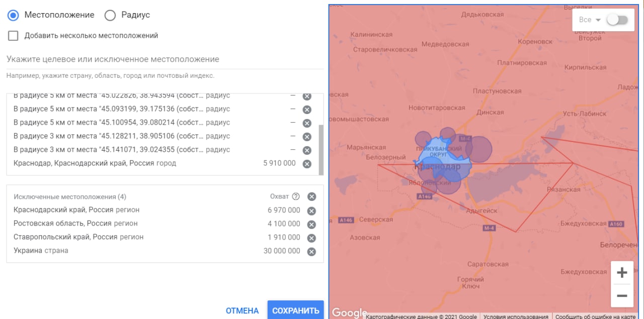Click the Кореновск label on the map
Image resolution: width=644 pixels, height=319 pixels.
pos(535,42)
